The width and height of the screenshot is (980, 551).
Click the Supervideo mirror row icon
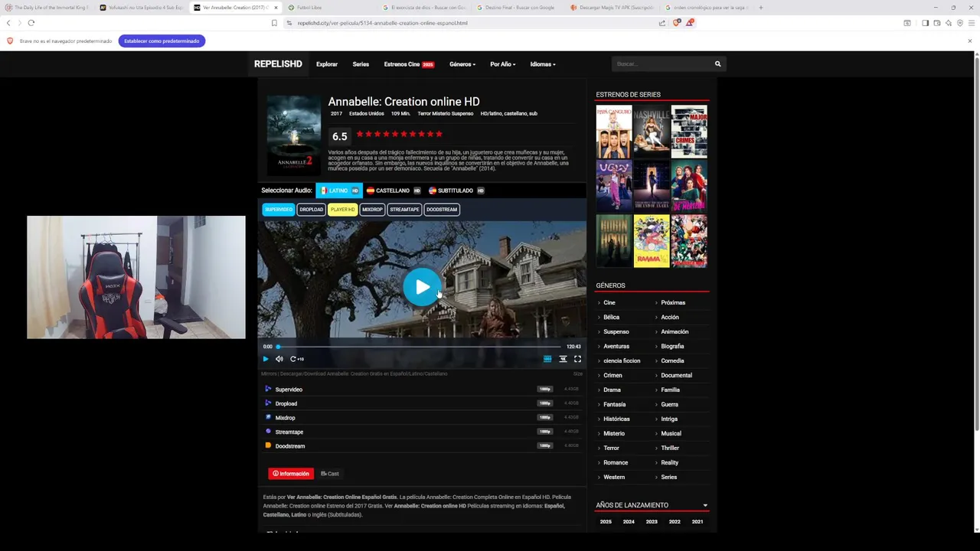268,390
